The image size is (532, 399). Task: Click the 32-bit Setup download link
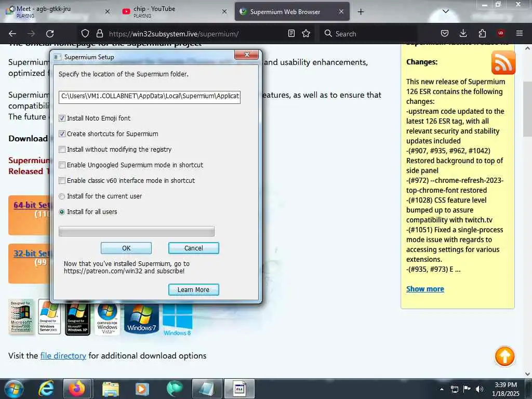coord(31,253)
